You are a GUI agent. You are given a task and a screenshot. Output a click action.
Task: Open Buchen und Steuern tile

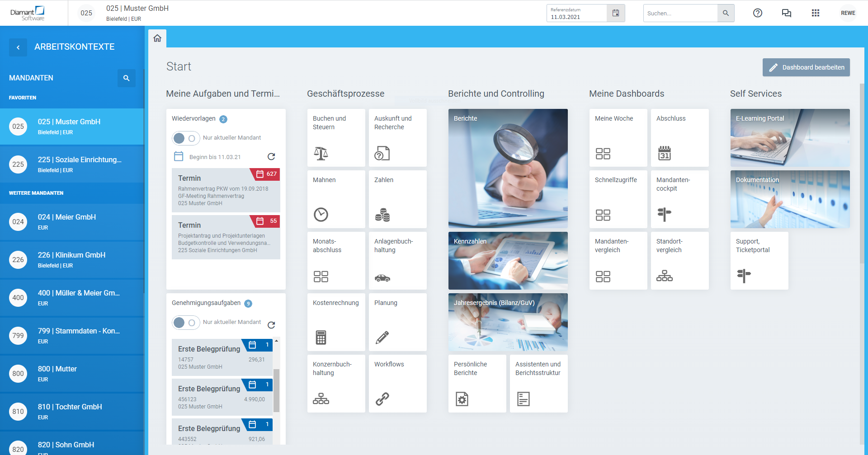click(336, 138)
